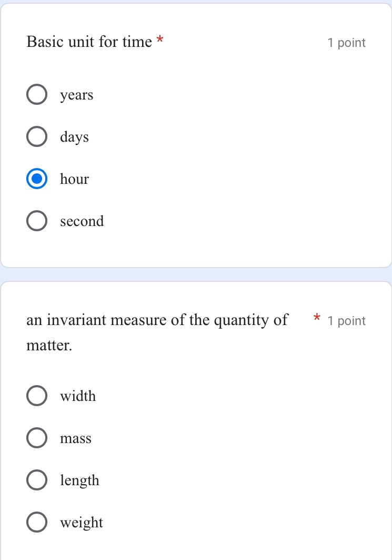The width and height of the screenshot is (392, 560).
Task: Click the word 'weight' answer label
Action: 82,523
